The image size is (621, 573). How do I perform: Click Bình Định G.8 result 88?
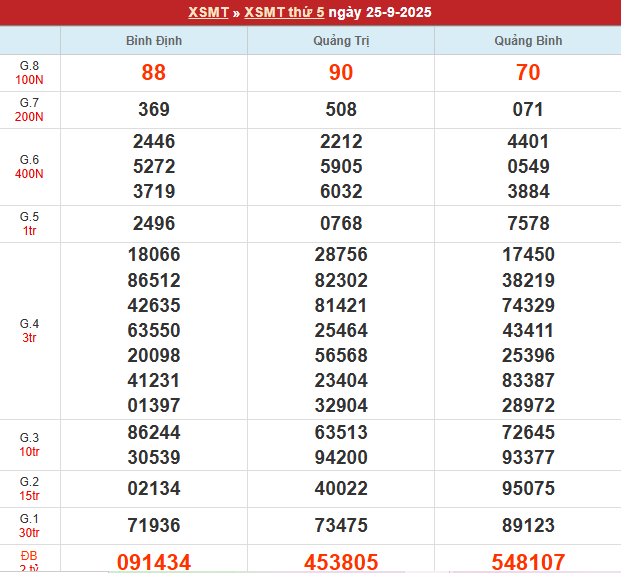click(154, 73)
